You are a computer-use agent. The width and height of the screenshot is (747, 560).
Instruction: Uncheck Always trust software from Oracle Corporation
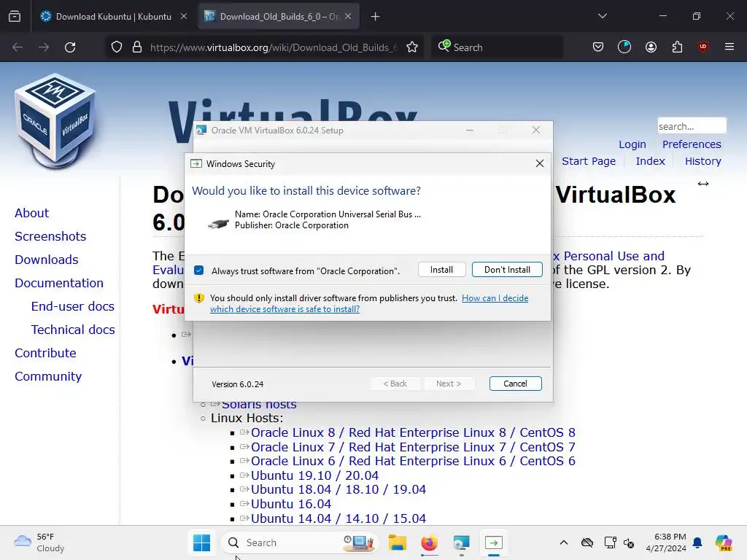[199, 271]
